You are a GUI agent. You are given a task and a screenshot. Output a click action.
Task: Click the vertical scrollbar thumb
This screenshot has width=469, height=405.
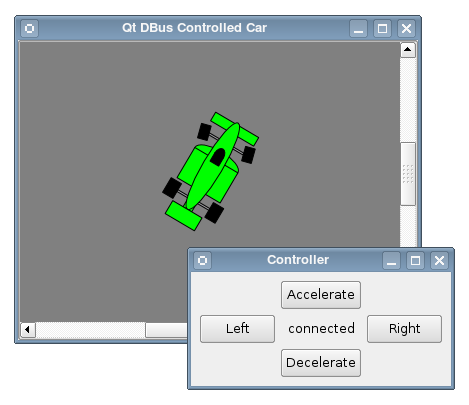(x=408, y=174)
